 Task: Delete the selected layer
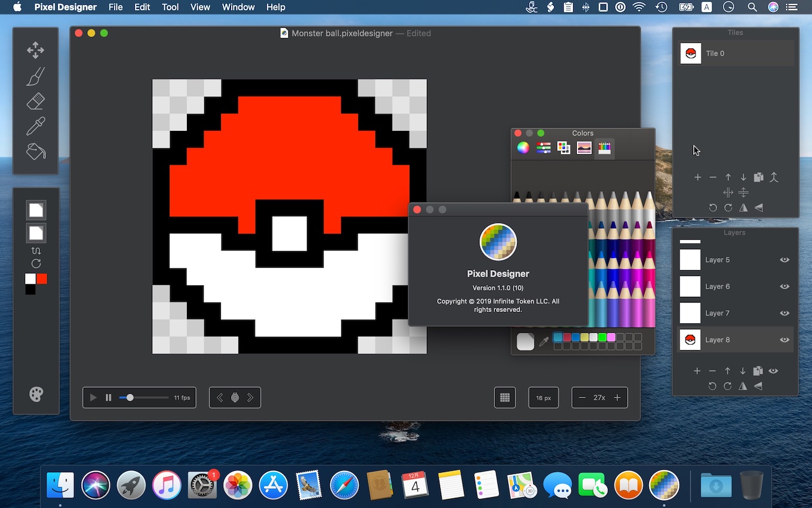point(712,371)
